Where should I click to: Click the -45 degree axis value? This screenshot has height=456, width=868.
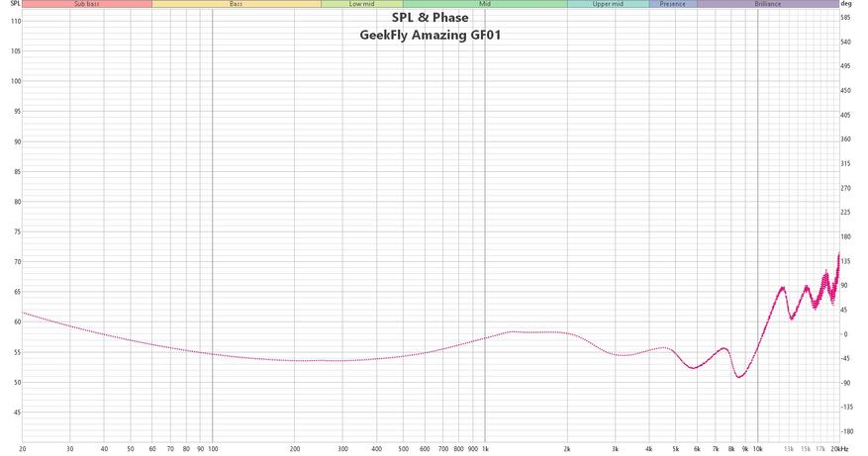(845, 359)
